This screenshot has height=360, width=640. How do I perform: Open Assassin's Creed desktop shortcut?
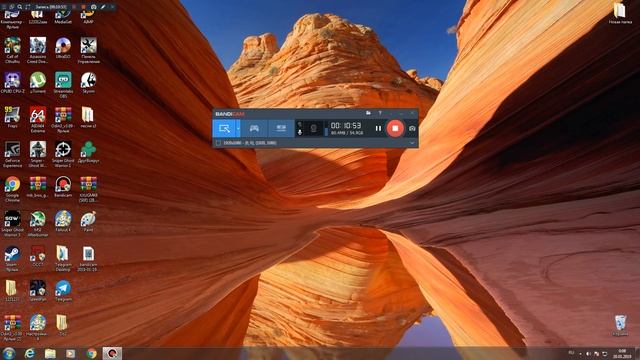click(38, 50)
